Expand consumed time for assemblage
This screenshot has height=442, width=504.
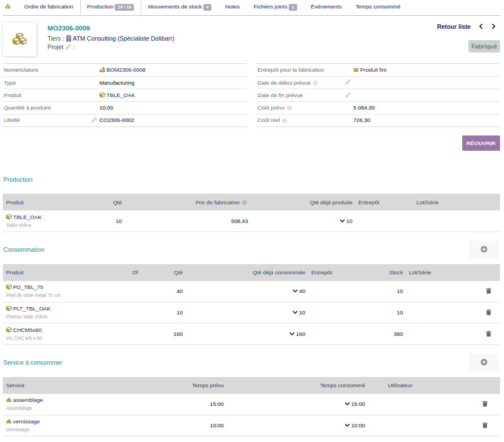click(347, 404)
